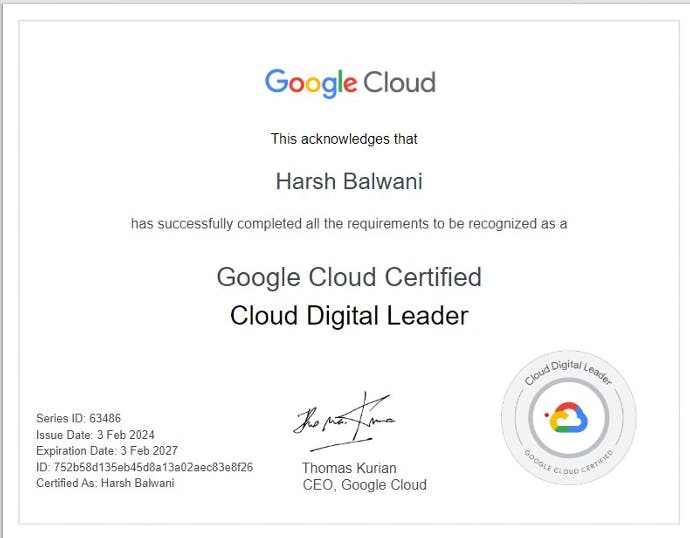This screenshot has width=690, height=538.
Task: Select the text "This acknowledges that"
Action: [344, 139]
